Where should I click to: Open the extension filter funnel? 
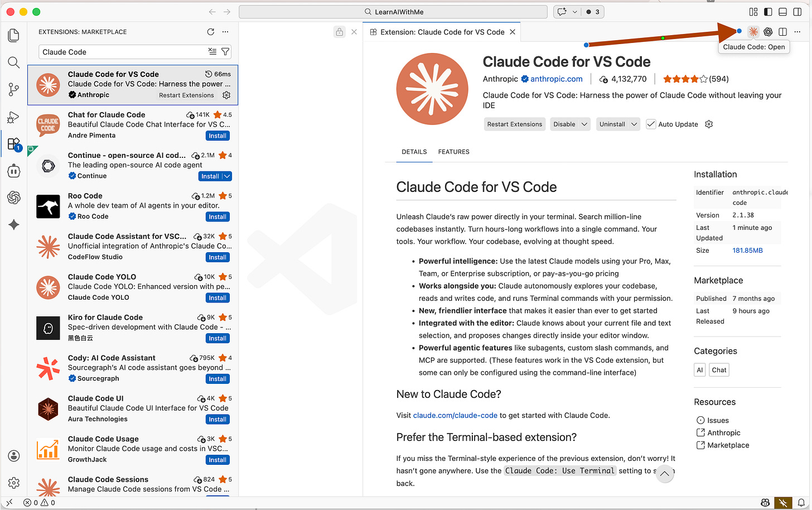coord(225,51)
